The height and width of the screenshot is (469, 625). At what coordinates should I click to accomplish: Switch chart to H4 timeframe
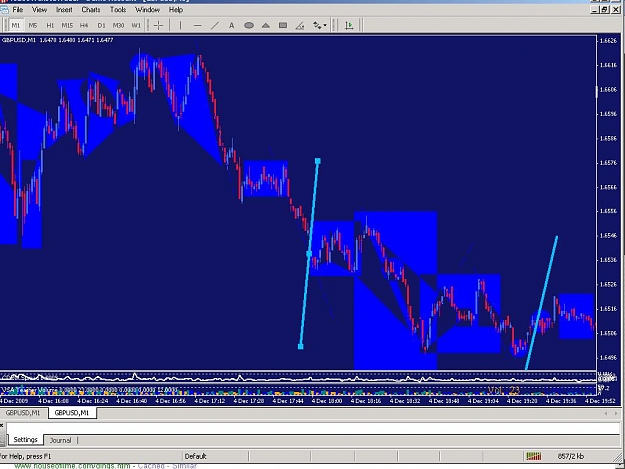[84, 26]
